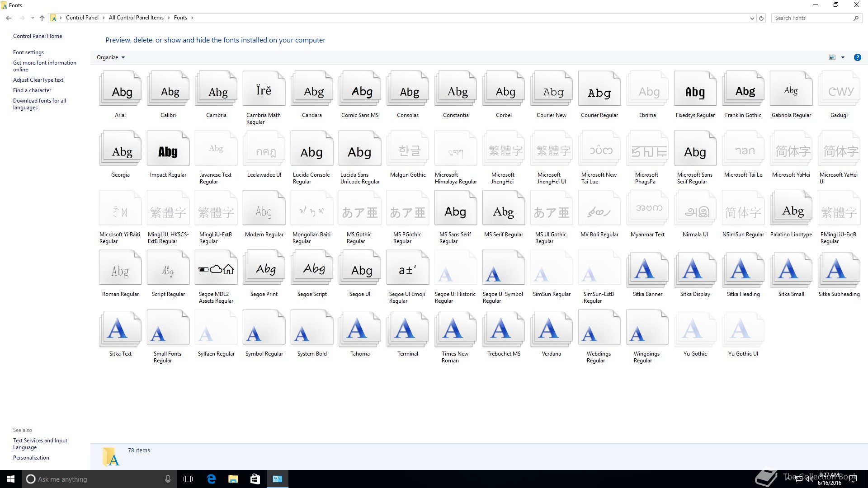This screenshot has height=488, width=868.
Task: Select the Lucida Console Regular font icon
Action: coord(312,149)
